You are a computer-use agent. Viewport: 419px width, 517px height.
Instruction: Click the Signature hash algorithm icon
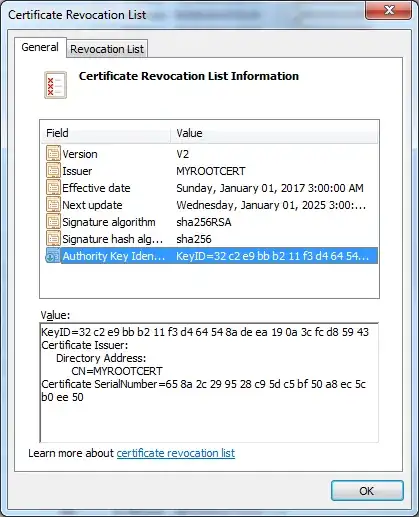[53, 239]
